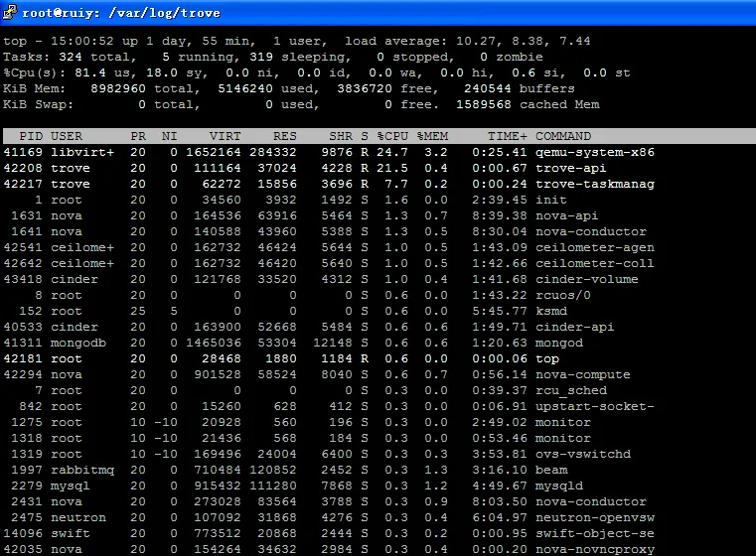This screenshot has width=756, height=556.
Task: Click the rcuos/0 command text
Action: (563, 295)
